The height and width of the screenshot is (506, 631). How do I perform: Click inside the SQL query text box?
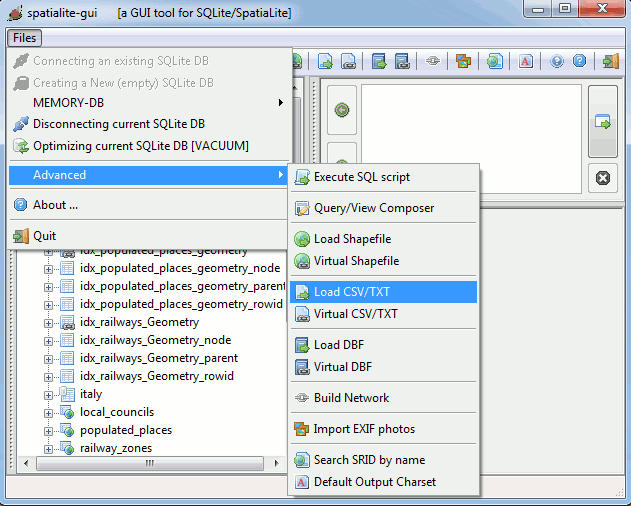pyautogui.click(x=471, y=139)
